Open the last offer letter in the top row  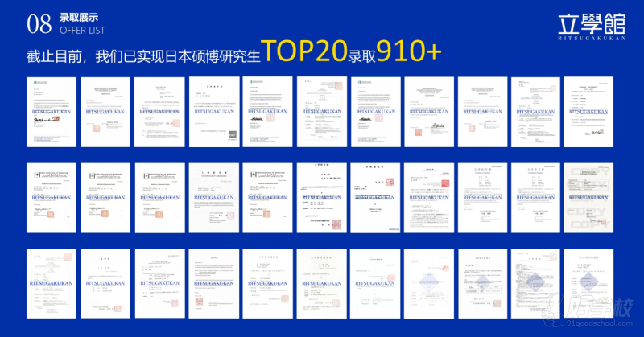coord(592,112)
